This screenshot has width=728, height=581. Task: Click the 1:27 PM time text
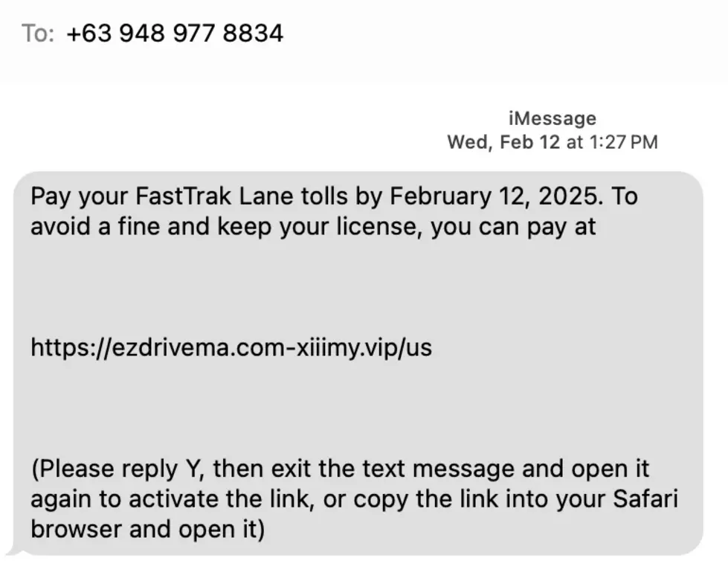[x=624, y=142]
